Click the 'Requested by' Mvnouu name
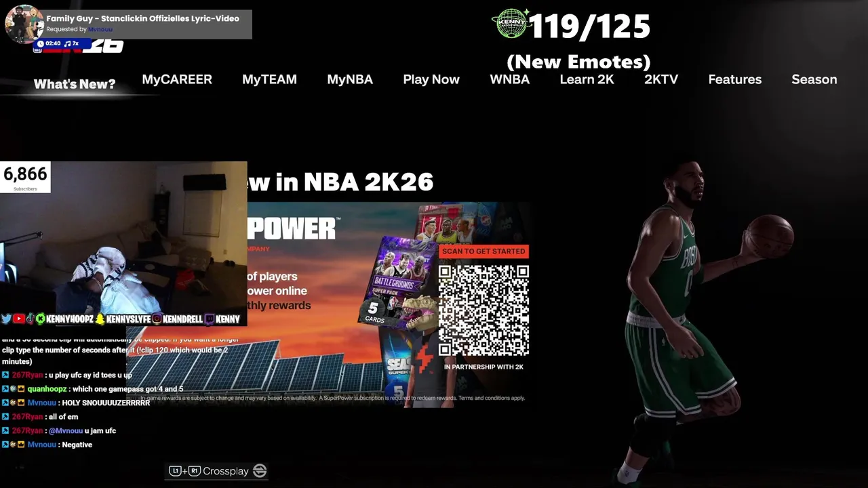 (x=100, y=29)
